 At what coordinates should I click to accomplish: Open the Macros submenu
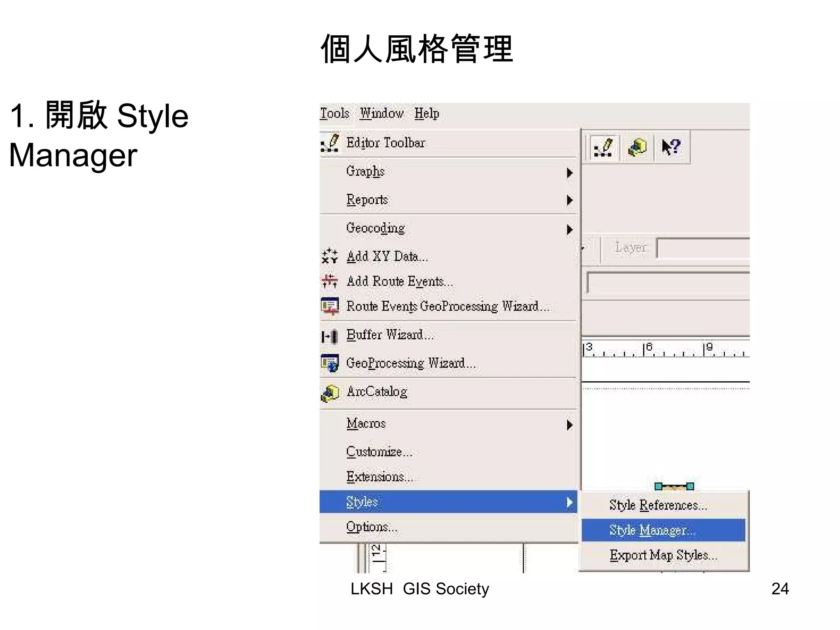click(448, 423)
